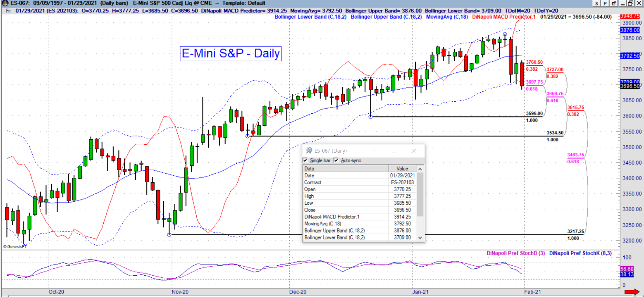644x297 pixels.
Task: Select DiNapoli MACD Predictor.1 legend label
Action: coord(504,17)
